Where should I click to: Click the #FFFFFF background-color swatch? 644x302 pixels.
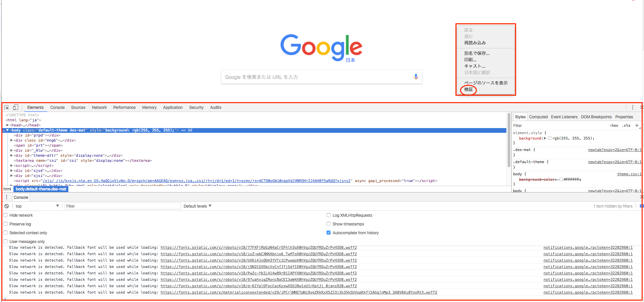click(561, 179)
